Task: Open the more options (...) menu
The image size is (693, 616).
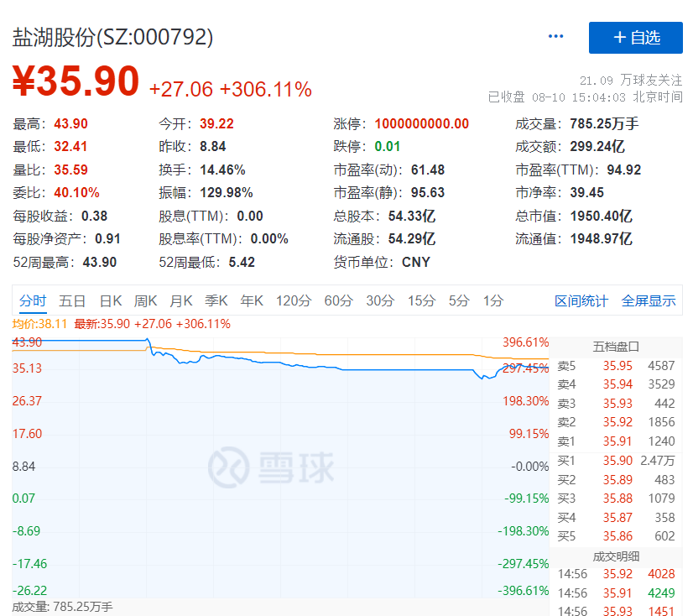Action: click(555, 36)
